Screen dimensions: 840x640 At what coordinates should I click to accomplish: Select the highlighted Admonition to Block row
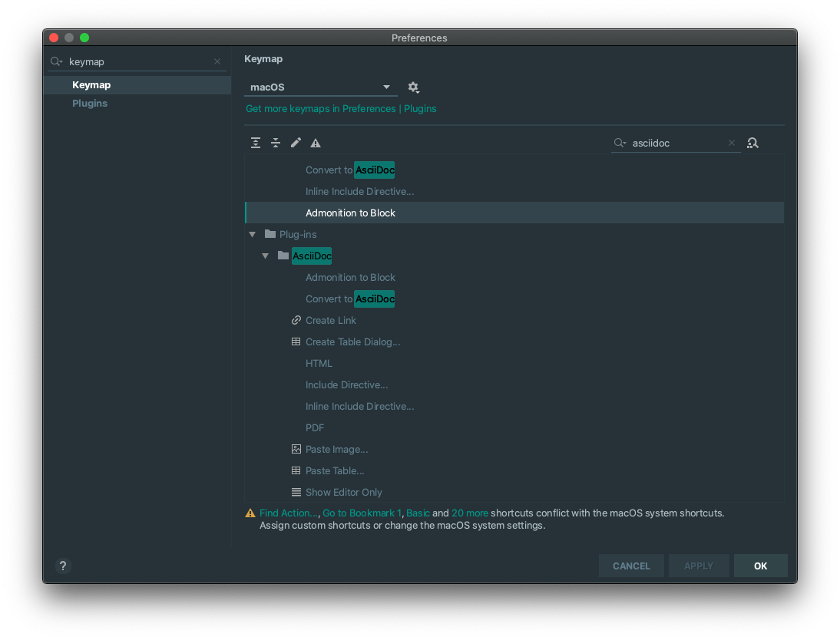coord(514,213)
